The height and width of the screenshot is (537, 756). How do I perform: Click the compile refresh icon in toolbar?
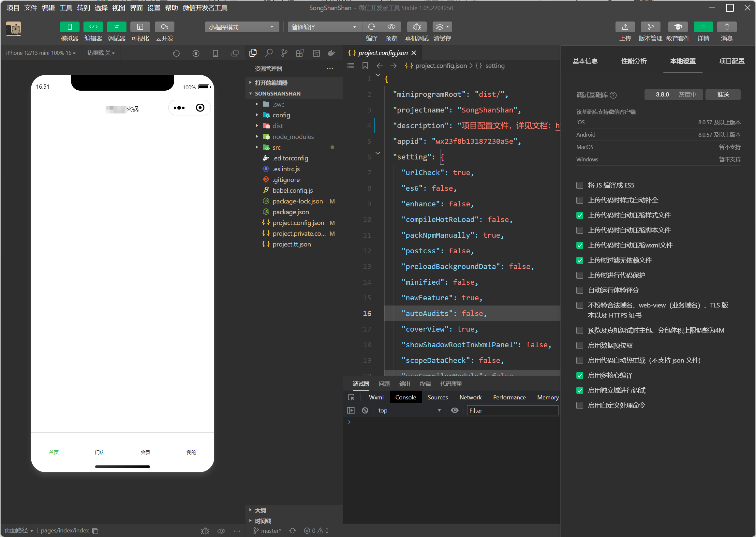coord(372,27)
